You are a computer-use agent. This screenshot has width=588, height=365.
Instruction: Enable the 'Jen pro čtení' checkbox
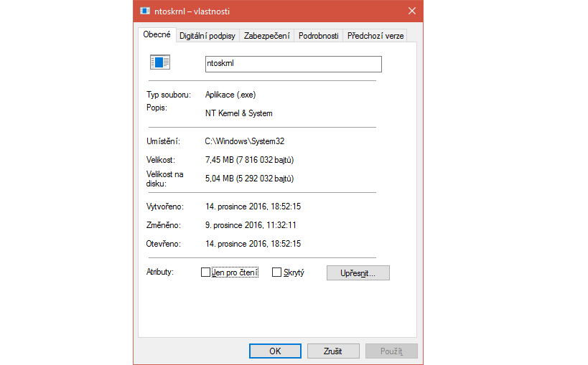tap(205, 272)
